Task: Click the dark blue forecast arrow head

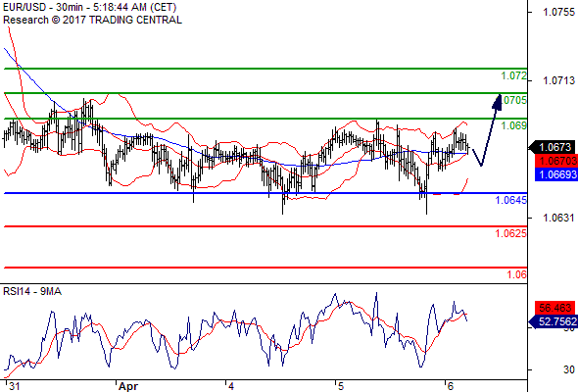Action: tap(498, 102)
